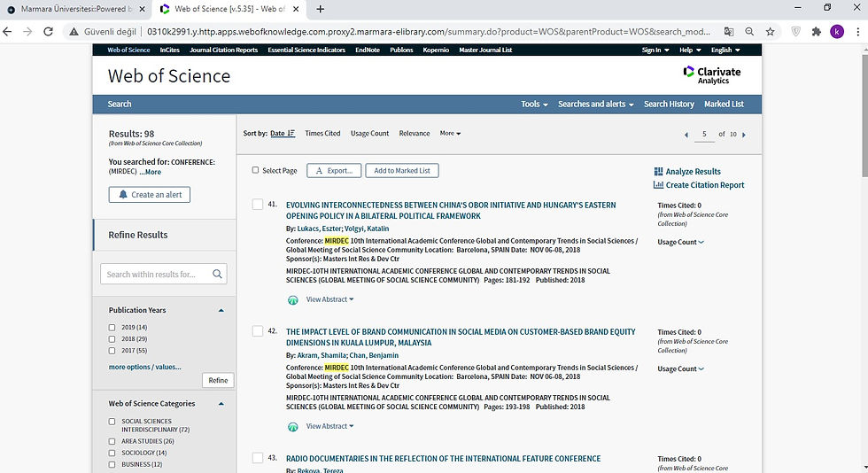Image resolution: width=868 pixels, height=473 pixels.
Task: Check the box for record 42
Action: [x=258, y=331]
